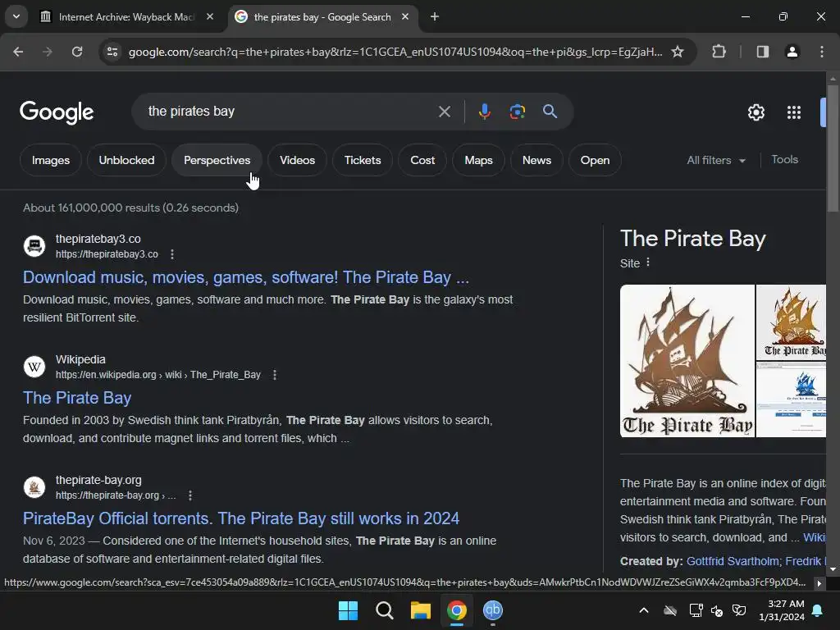Click the forward navigation arrow

tap(47, 52)
